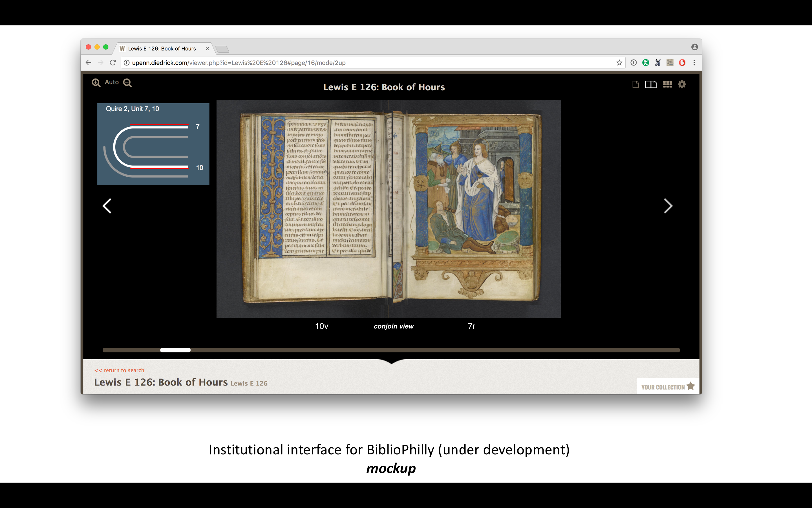Viewport: 812px width, 508px height.
Task: Click the page slider track right portion
Action: click(x=435, y=350)
